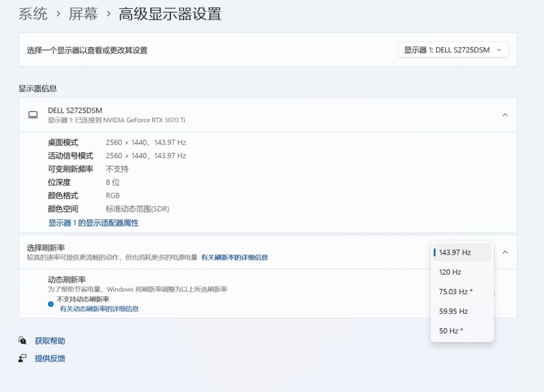Collapse the DELL S2725DSM display info card
Image resolution: width=544 pixels, height=392 pixels.
click(505, 115)
